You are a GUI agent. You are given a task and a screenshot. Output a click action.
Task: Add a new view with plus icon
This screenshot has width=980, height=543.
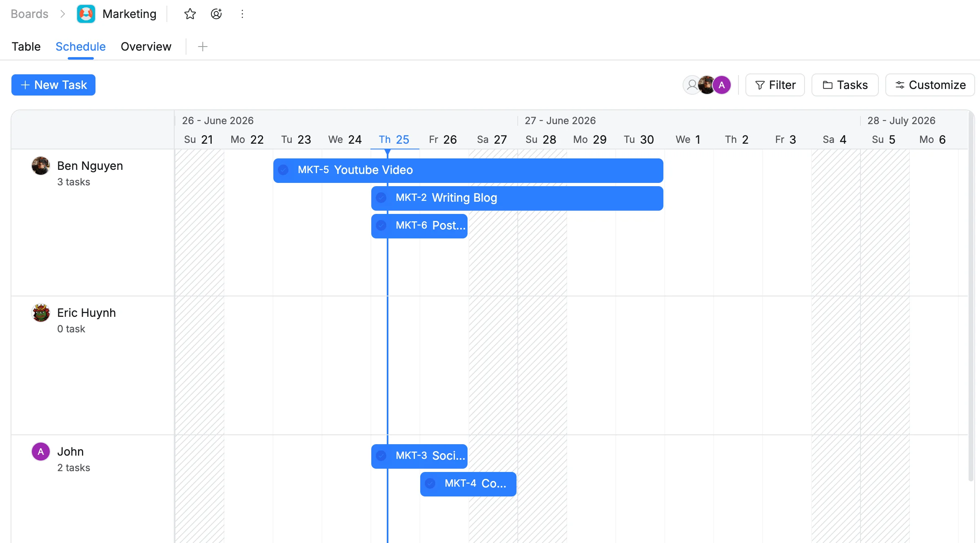(x=203, y=47)
